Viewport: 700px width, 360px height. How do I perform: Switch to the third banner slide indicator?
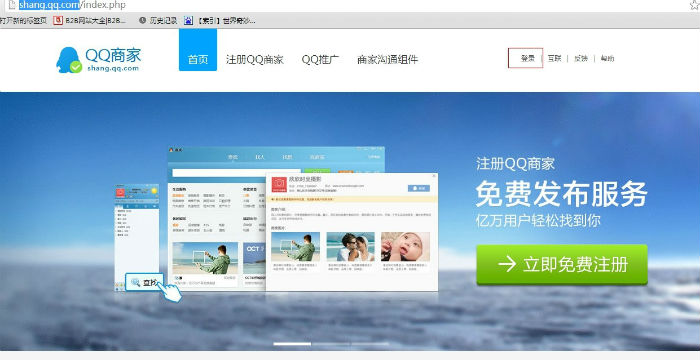pos(370,344)
